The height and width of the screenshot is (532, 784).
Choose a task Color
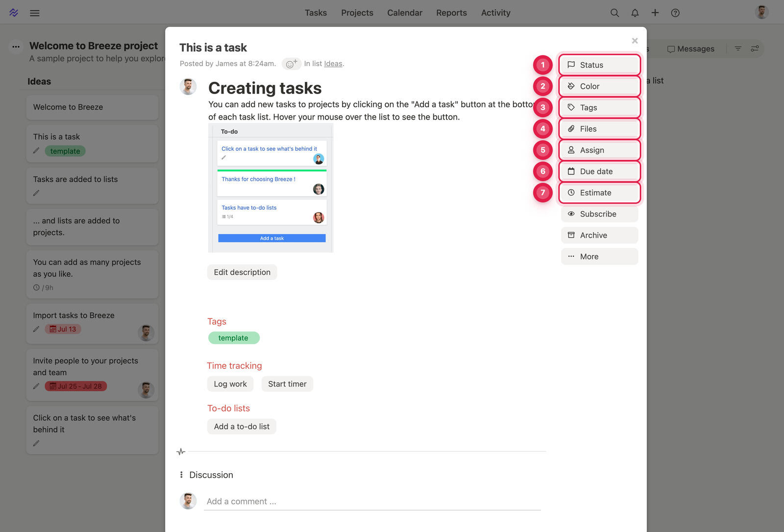pyautogui.click(x=600, y=86)
